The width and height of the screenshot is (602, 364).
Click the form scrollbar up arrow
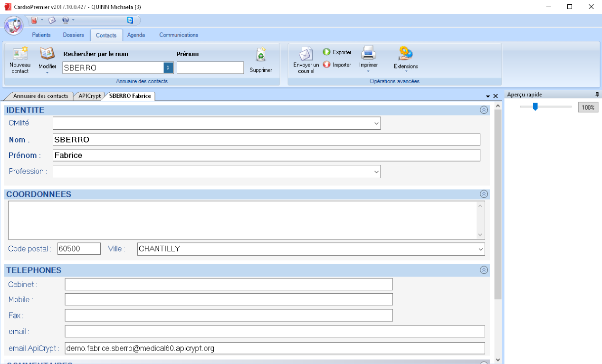(498, 105)
